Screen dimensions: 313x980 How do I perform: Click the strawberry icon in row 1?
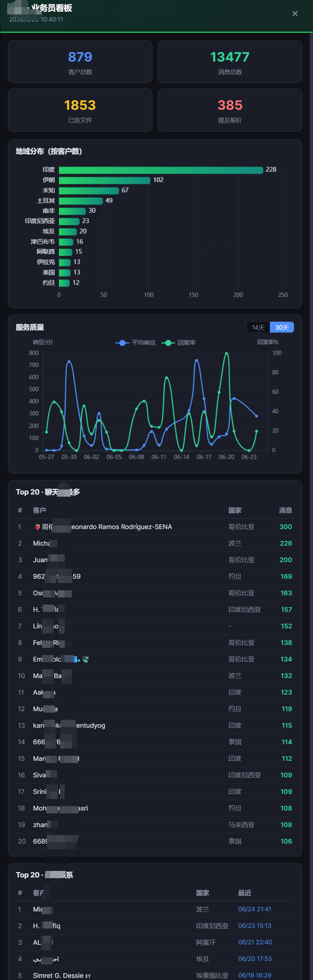pos(37,527)
